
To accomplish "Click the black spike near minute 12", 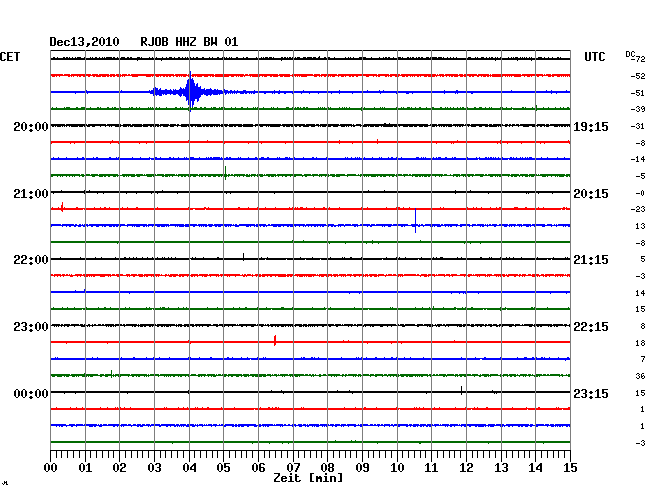I will click(x=461, y=390).
